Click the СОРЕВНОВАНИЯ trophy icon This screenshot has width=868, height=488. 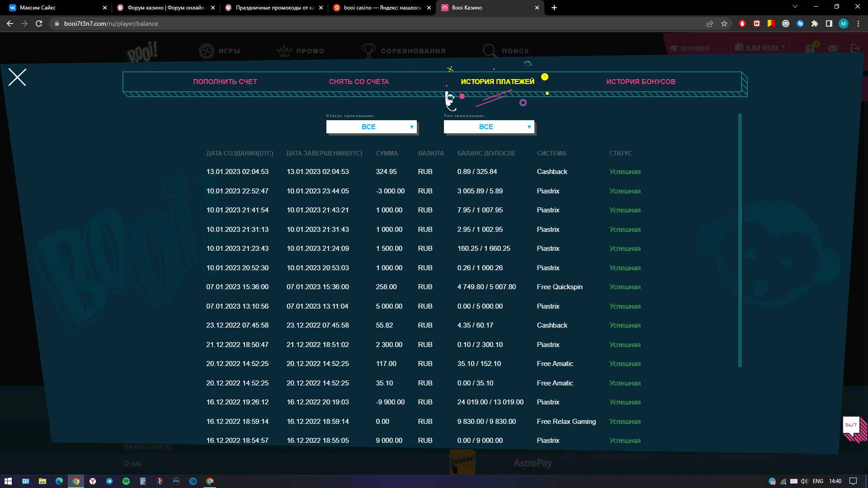pyautogui.click(x=369, y=51)
